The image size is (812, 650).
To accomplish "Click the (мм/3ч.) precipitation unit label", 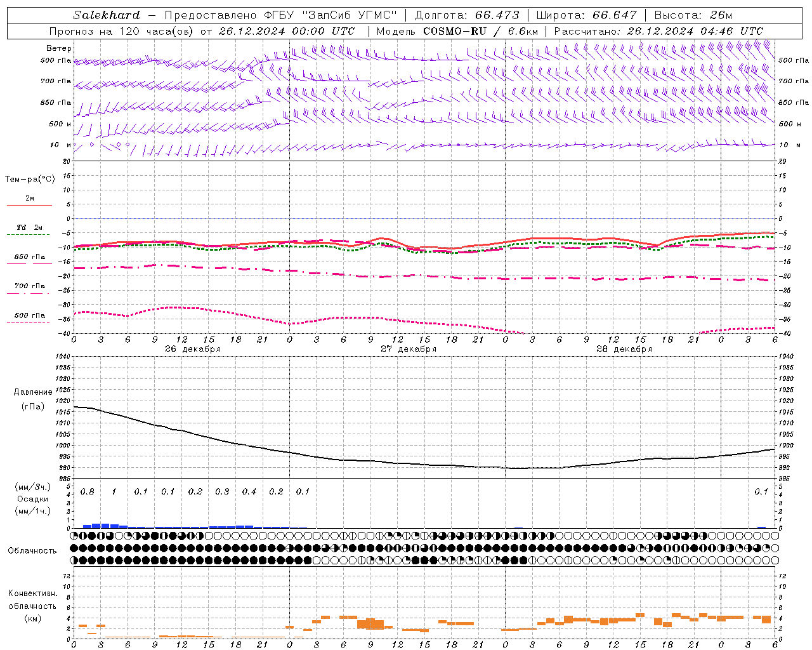I will [32, 487].
